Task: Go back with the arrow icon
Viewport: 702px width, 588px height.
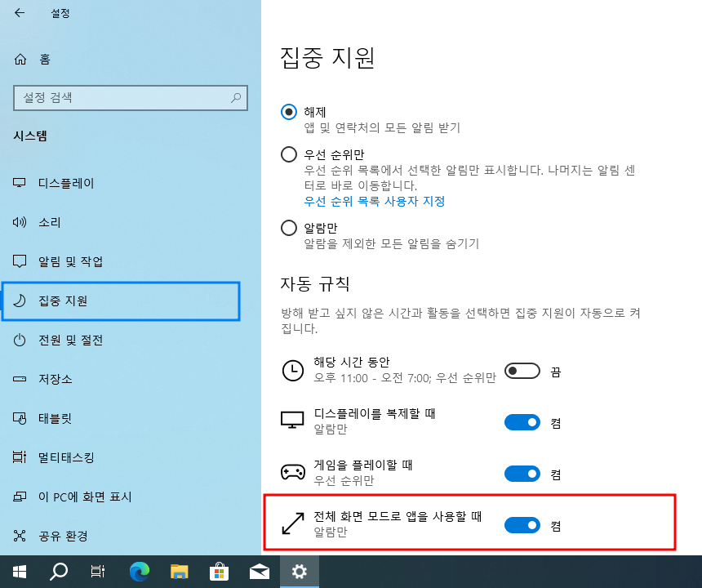Action: [20, 13]
